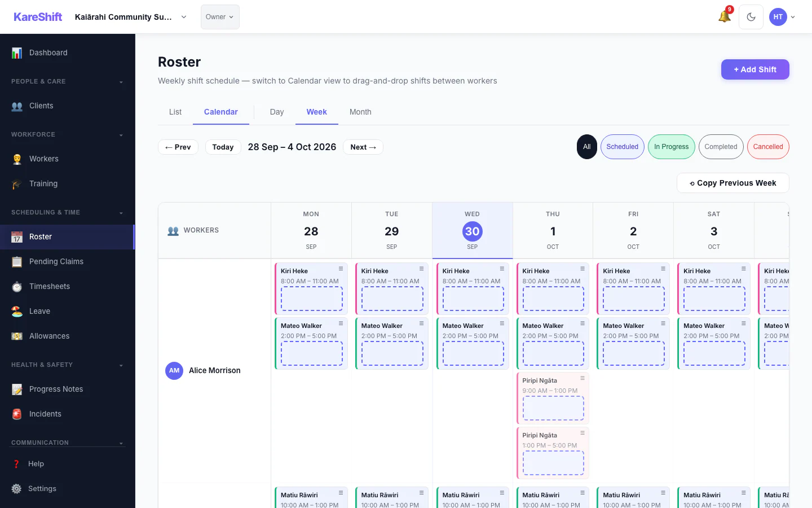Click the Allowances money icon

(x=17, y=336)
